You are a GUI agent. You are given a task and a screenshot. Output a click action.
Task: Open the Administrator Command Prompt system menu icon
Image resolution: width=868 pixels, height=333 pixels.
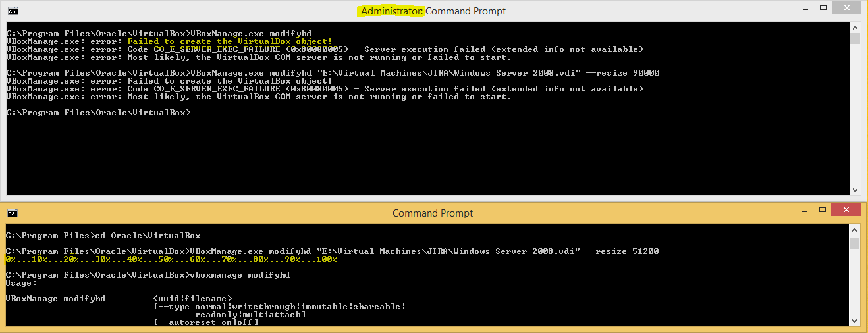coord(13,11)
